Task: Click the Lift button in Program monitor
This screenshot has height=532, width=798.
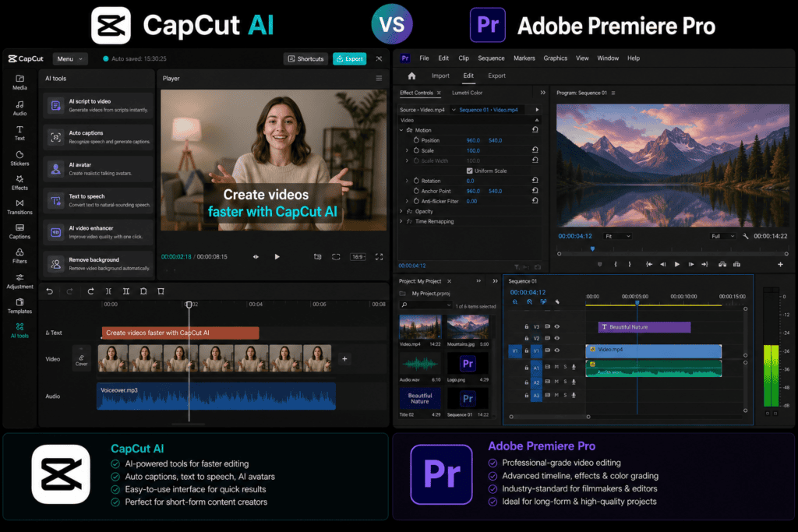Action: [722, 265]
